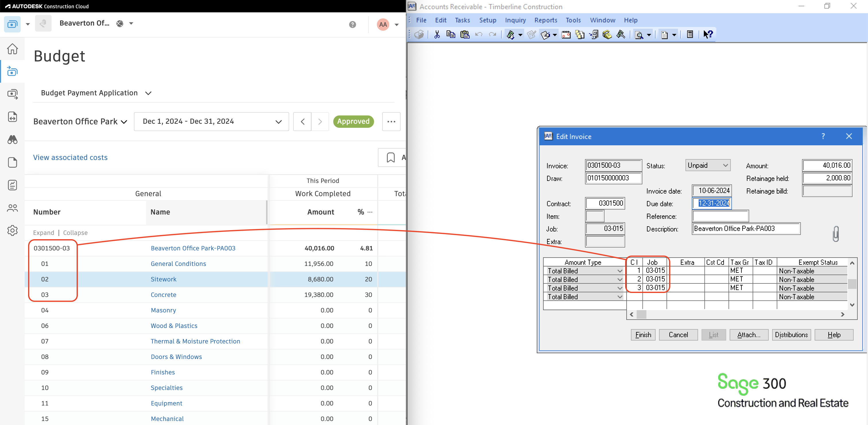Open the first row Total Billed amount type dropdown
The height and width of the screenshot is (425, 868).
tap(619, 271)
